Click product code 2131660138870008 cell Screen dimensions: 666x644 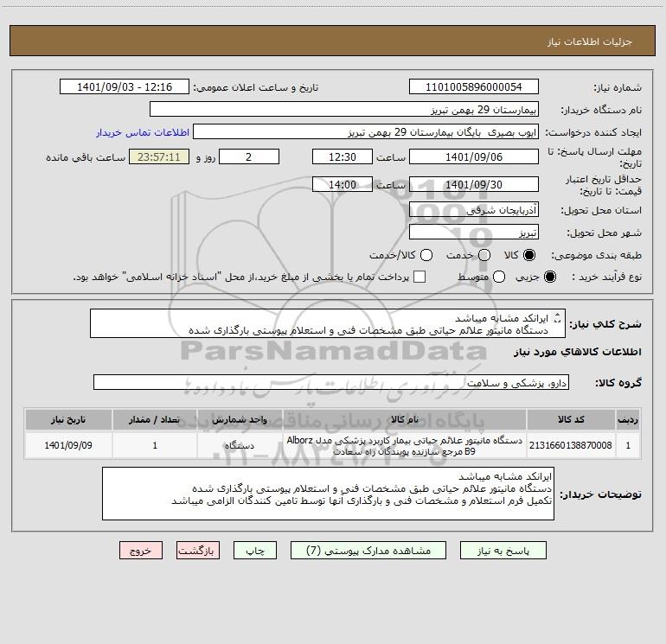click(x=571, y=445)
